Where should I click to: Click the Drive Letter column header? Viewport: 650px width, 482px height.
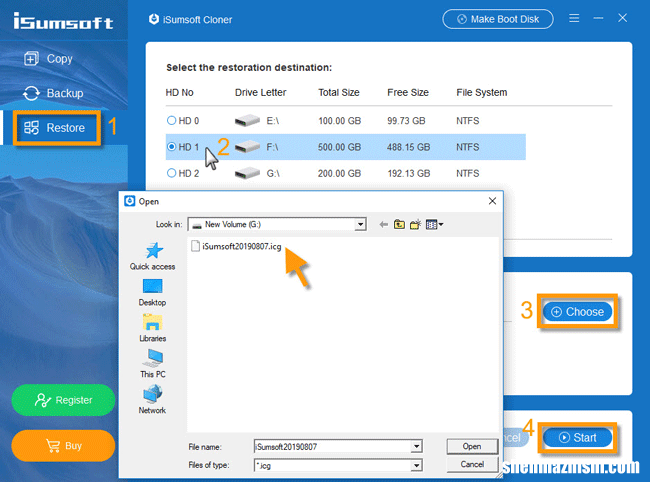(x=260, y=92)
